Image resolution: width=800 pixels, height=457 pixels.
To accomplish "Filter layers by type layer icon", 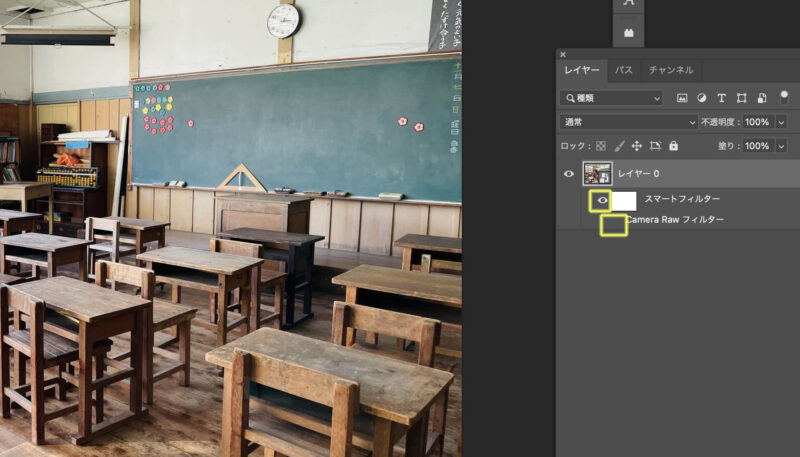I will [721, 98].
